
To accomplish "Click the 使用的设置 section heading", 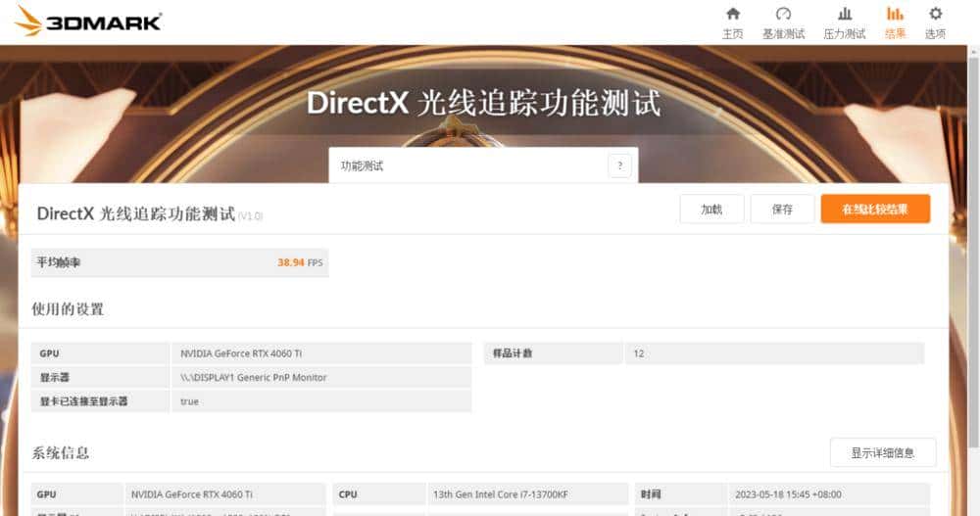I will 69,308.
